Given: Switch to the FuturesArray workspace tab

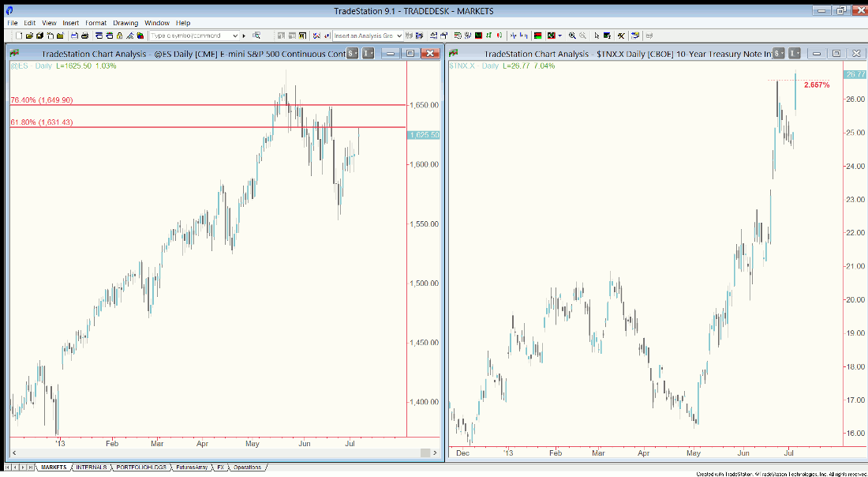Looking at the screenshot, I should pos(193,468).
